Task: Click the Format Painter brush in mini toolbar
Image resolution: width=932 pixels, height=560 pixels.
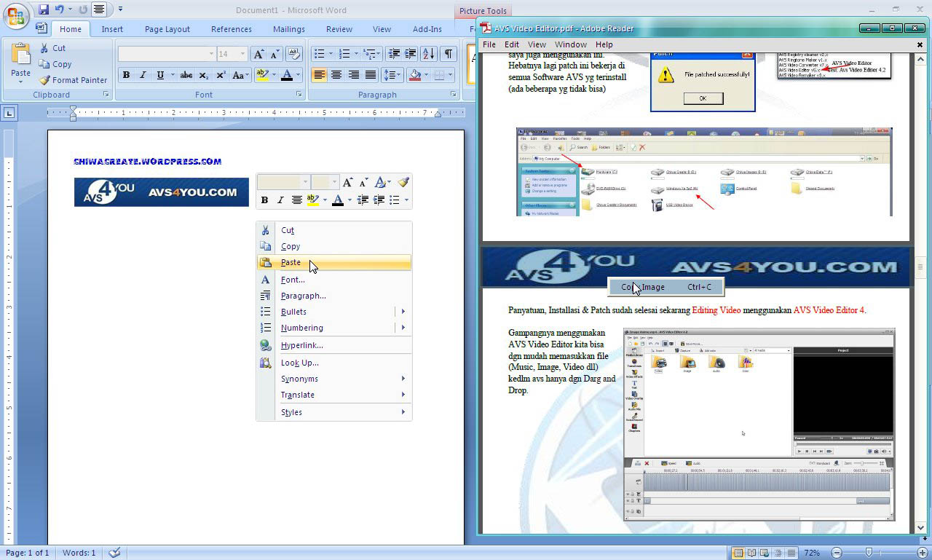Action: pos(403,182)
